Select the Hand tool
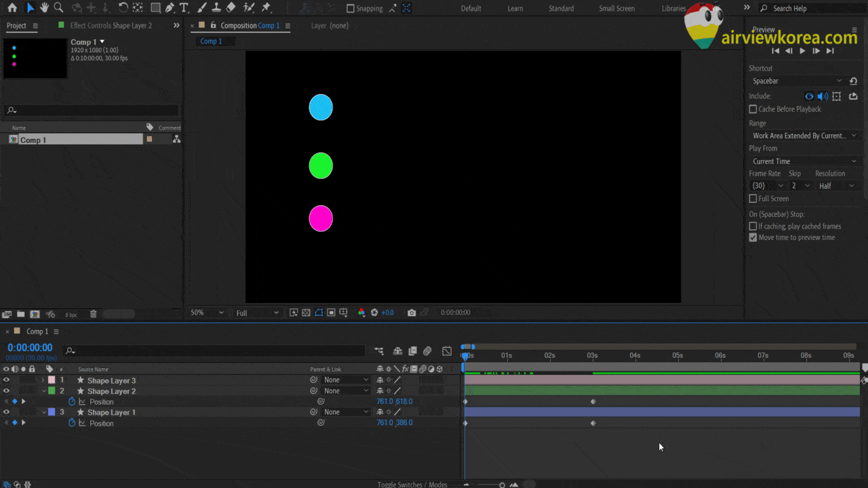 coord(44,8)
